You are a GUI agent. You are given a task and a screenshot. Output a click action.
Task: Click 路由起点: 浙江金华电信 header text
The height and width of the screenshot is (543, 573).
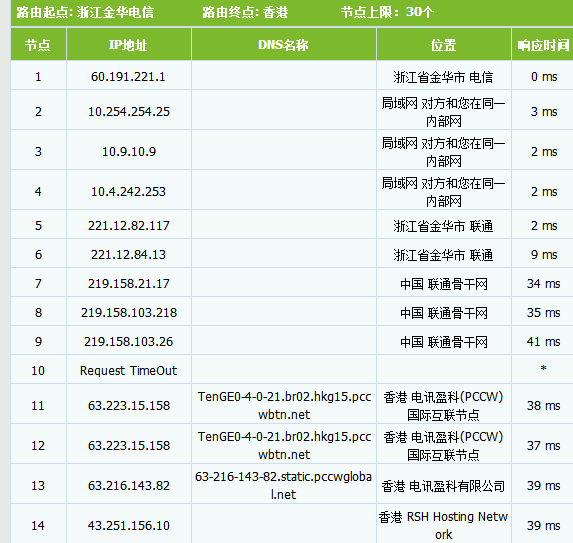click(x=85, y=12)
